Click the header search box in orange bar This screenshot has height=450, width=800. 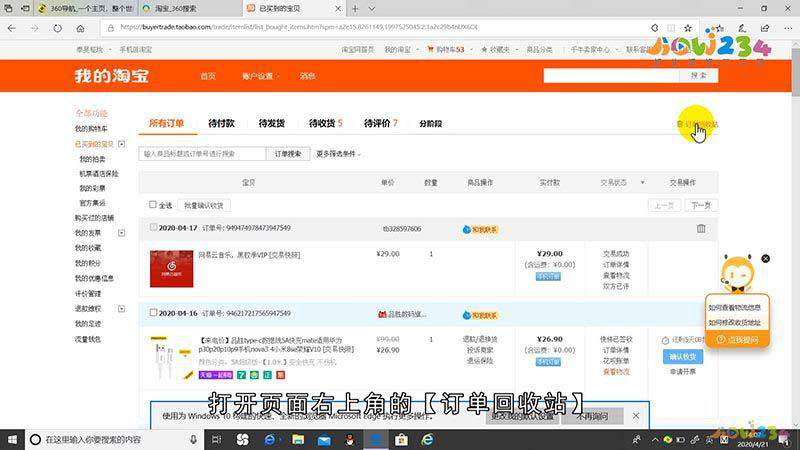pyautogui.click(x=612, y=76)
